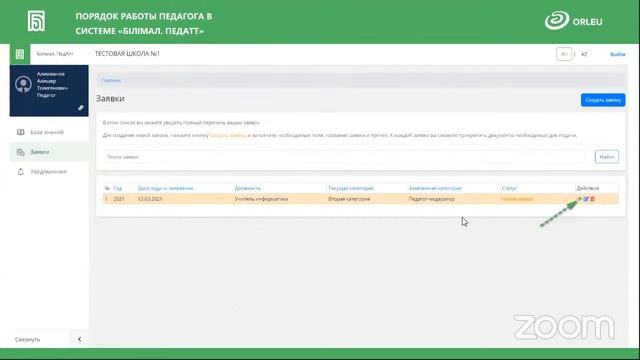Click the Заявленная категория column header
640x360 pixels.
click(x=435, y=188)
